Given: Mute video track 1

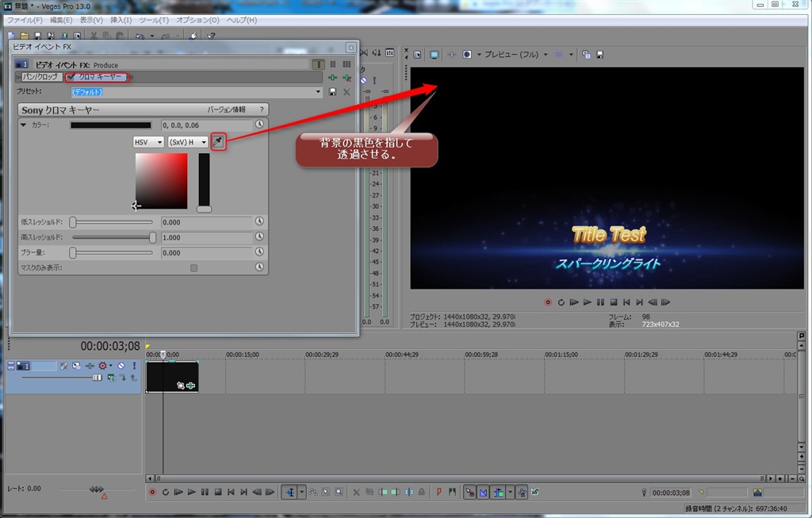Looking at the screenshot, I should 121,366.
